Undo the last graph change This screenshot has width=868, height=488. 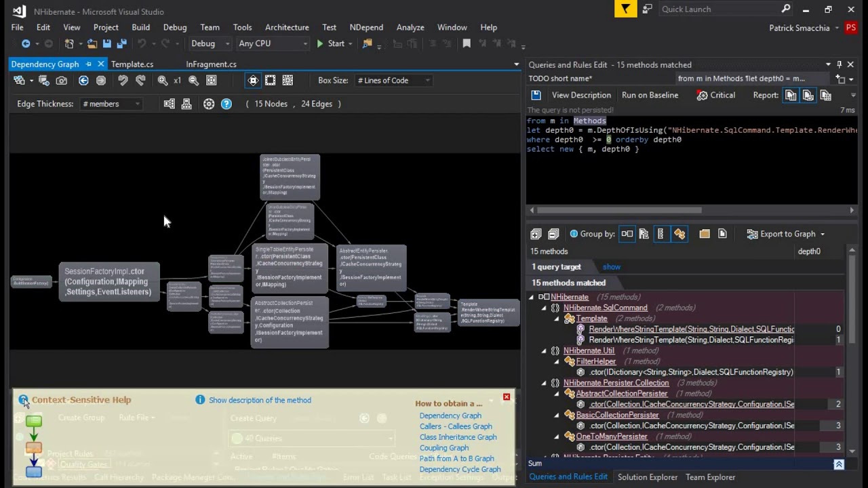pos(123,80)
